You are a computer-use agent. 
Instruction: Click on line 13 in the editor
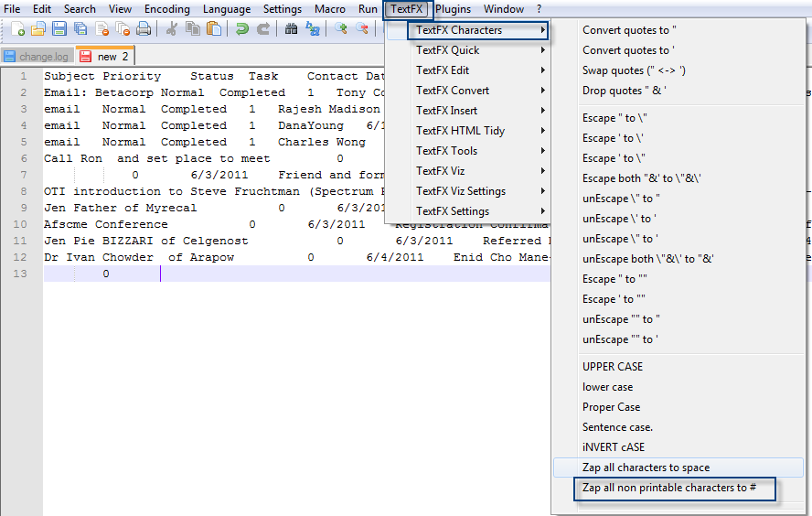click(x=274, y=274)
